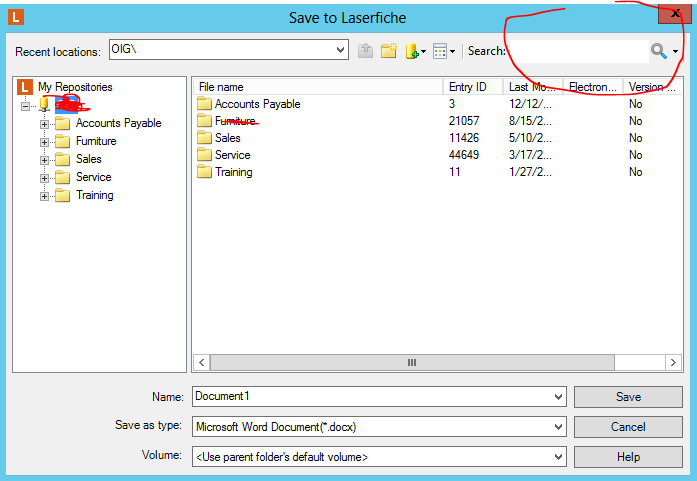Screen dimensions: 697x481
Task: Click Service folder icon in file list
Action: (x=204, y=155)
